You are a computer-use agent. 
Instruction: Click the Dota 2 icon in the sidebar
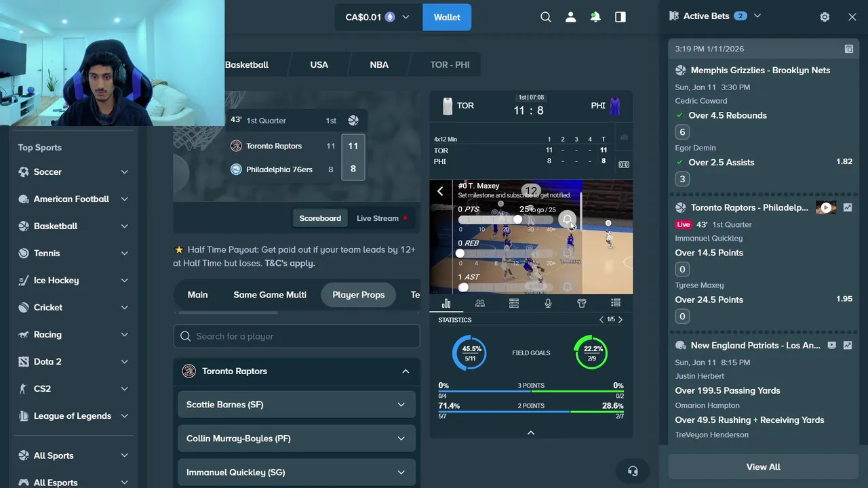24,362
